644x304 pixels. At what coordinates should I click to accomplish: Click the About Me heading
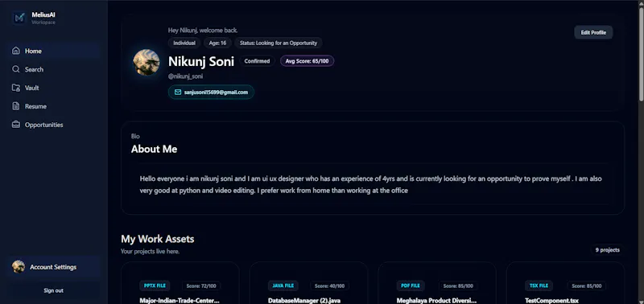154,150
